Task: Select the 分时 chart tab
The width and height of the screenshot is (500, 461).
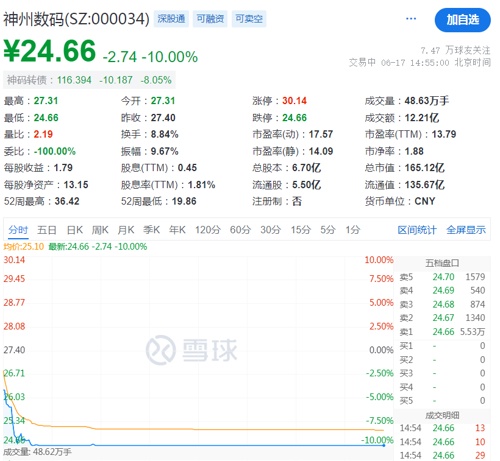Action: 18,230
